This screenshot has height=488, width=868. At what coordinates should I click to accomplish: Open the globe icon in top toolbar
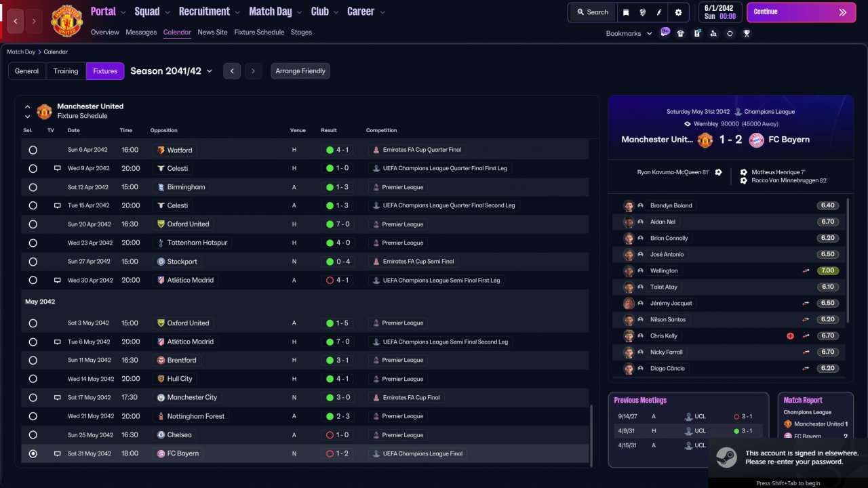coord(642,12)
